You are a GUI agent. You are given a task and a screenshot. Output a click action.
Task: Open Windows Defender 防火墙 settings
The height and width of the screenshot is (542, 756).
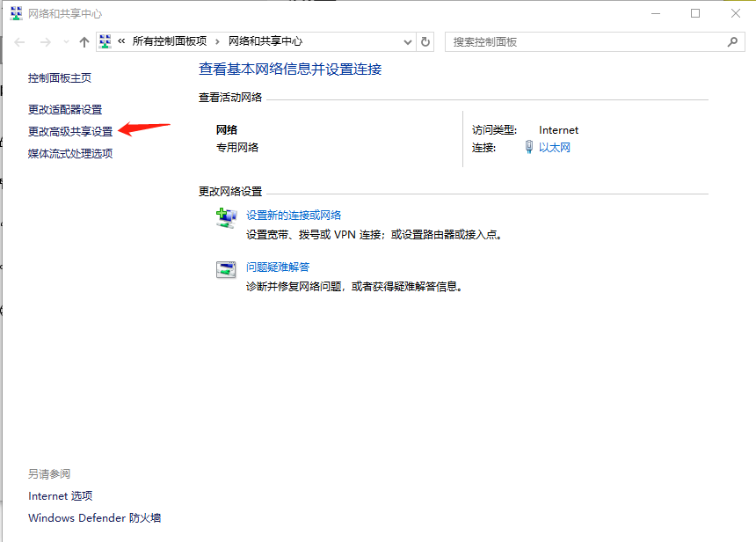94,517
